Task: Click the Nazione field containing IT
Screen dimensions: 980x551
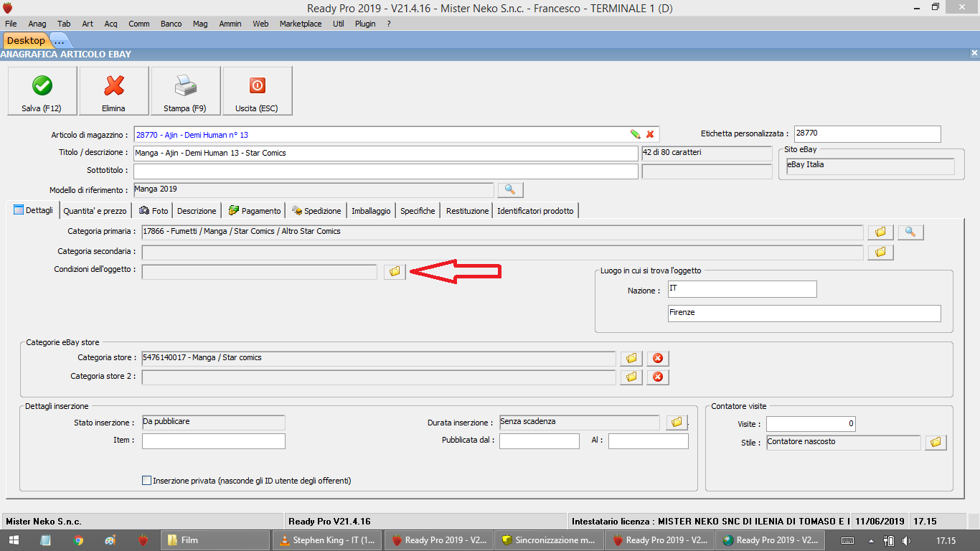Action: (742, 288)
